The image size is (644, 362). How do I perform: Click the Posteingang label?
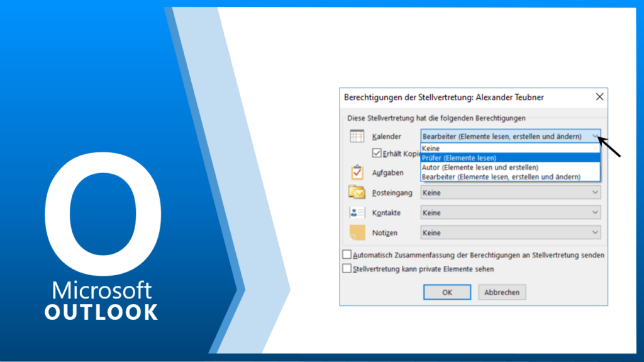pos(392,193)
